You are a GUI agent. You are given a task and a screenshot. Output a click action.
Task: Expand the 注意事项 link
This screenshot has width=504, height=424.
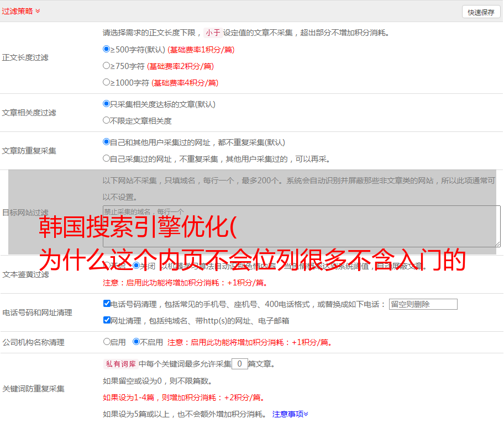coord(290,414)
